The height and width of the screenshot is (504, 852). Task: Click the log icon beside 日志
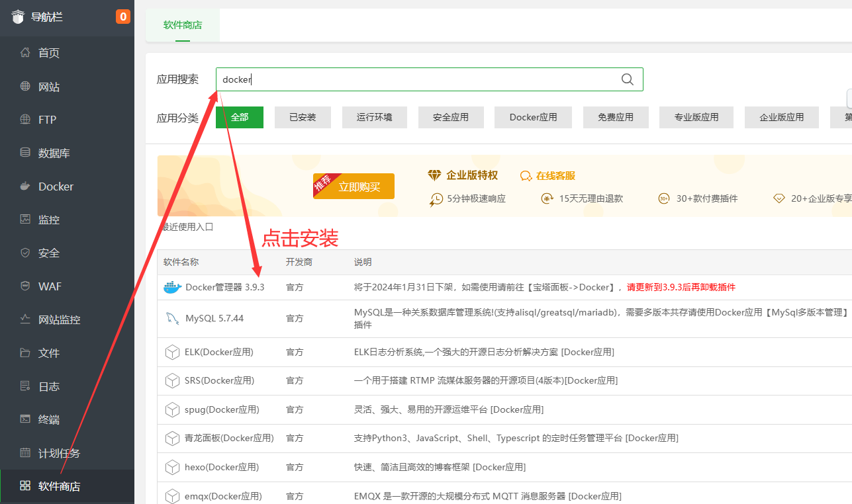(x=25, y=386)
